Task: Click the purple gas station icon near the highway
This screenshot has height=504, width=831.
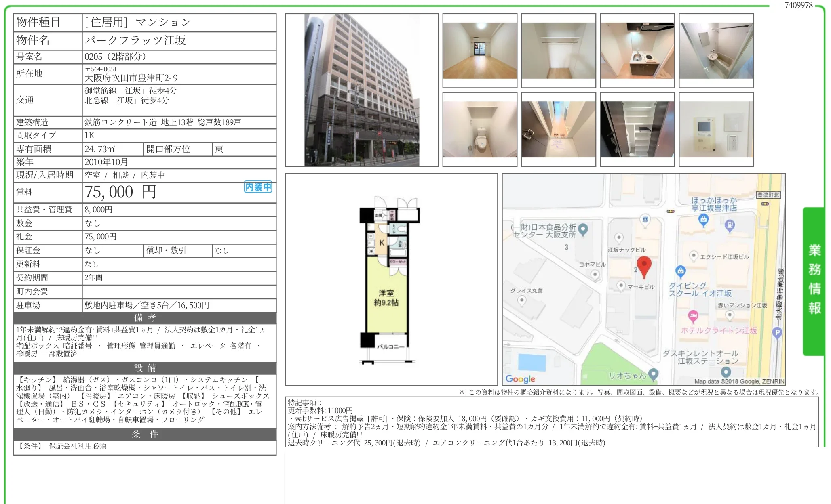Action: [x=730, y=225]
